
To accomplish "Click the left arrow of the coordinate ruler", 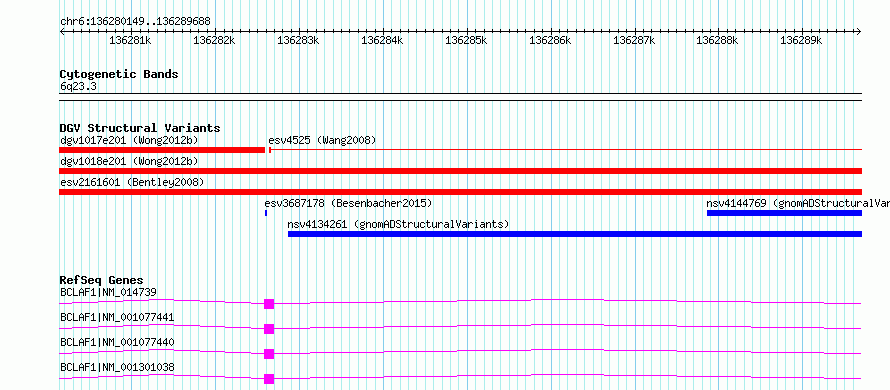I will (62, 31).
